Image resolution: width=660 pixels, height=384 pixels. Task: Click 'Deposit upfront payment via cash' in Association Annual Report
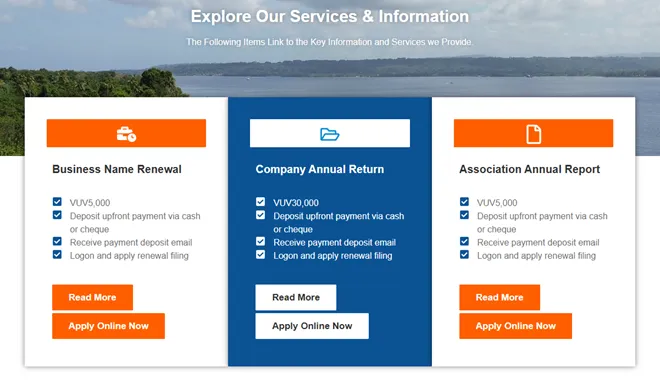tap(542, 216)
